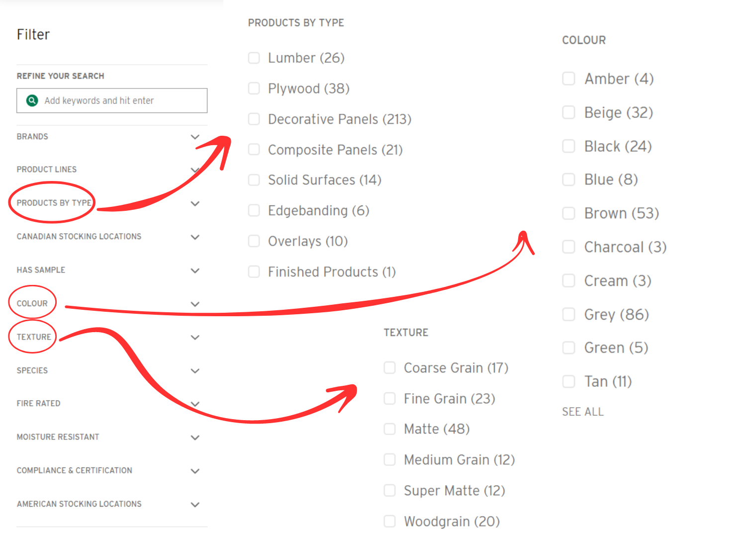This screenshot has height=537, width=756.
Task: Open the Colour filter section label
Action: click(x=32, y=303)
